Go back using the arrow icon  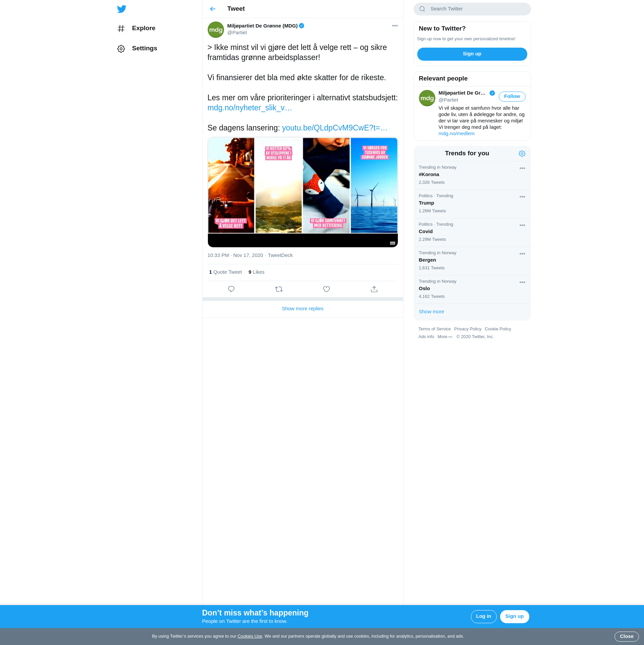213,9
